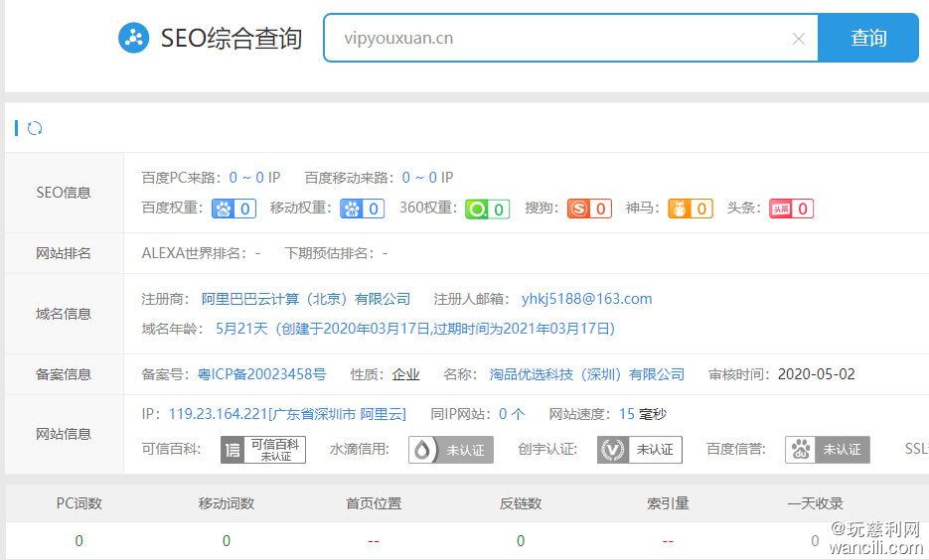Click the ALEXA世界排名 label

194,253
